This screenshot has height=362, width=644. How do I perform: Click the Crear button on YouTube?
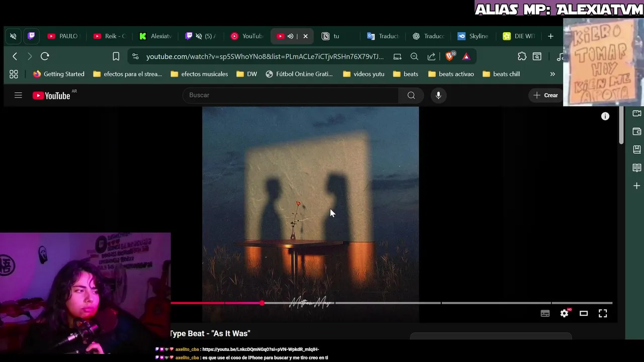545,95
